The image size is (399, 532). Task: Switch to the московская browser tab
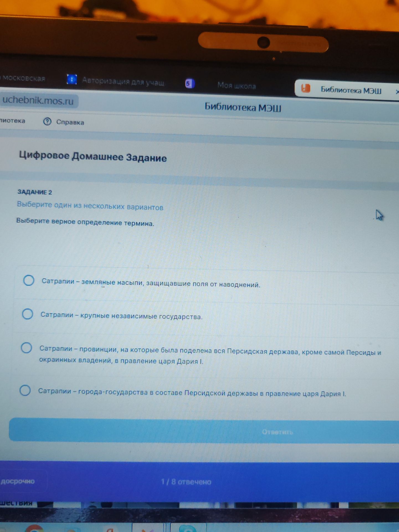(x=23, y=78)
